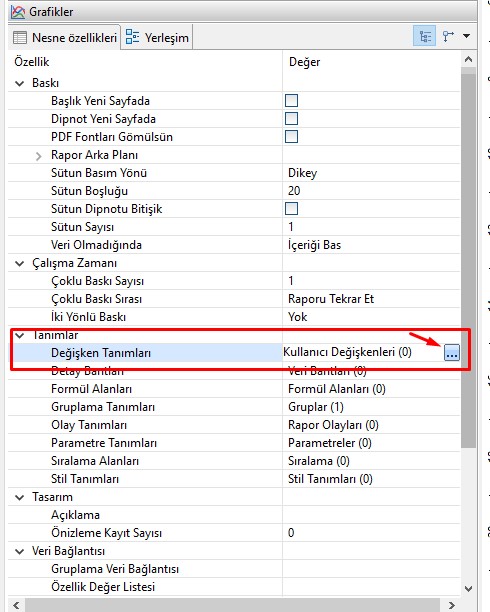Click the Grafikler chart icon
Image resolution: width=490 pixels, height=612 pixels.
pos(18,12)
